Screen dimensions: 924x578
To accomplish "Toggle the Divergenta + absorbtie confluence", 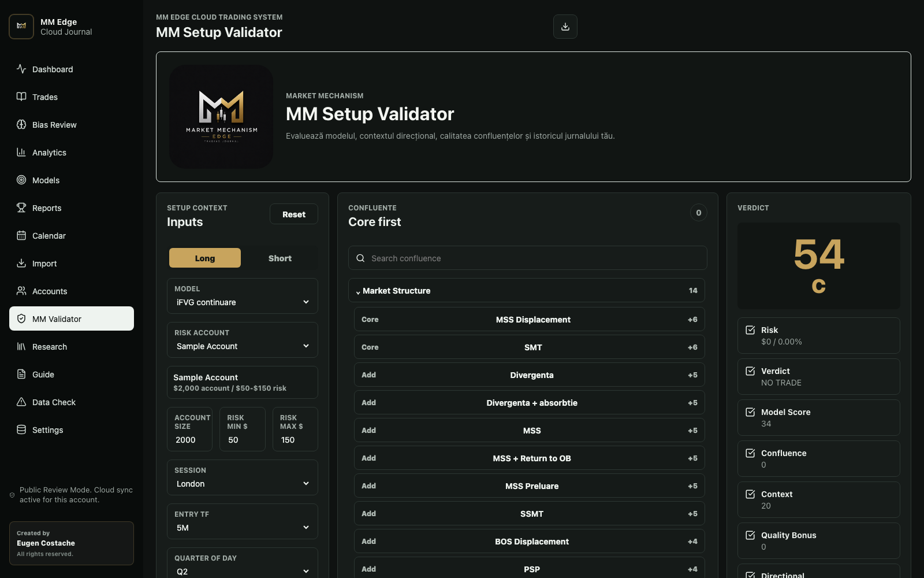I will click(x=530, y=402).
